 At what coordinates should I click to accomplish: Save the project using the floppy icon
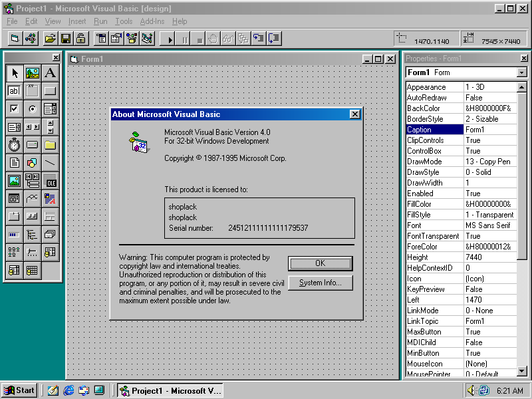tap(66, 39)
